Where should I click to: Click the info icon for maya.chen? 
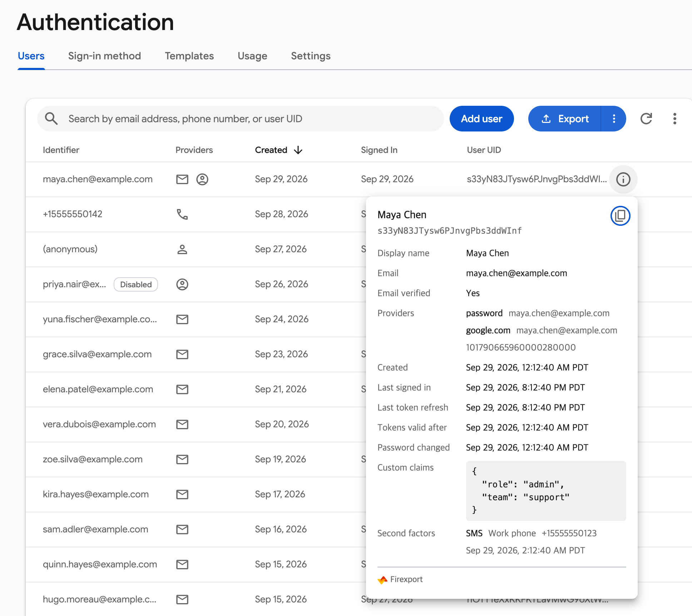pos(623,179)
